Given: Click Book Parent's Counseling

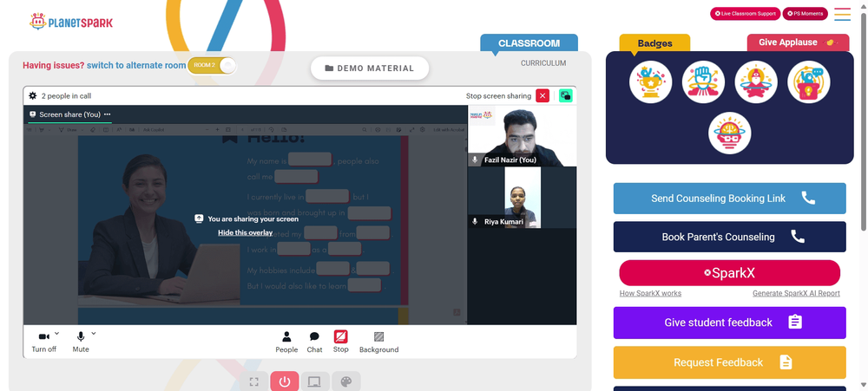Looking at the screenshot, I should pos(730,237).
